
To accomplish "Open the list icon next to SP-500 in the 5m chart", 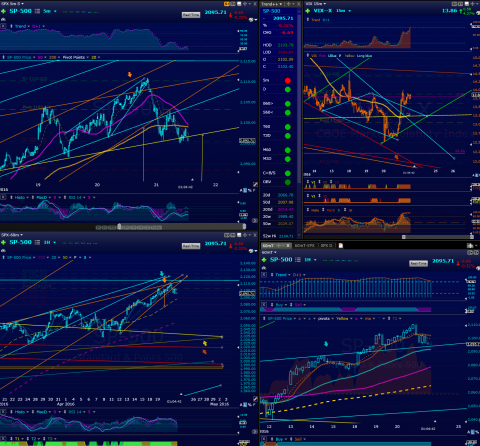I will [x=37, y=11].
